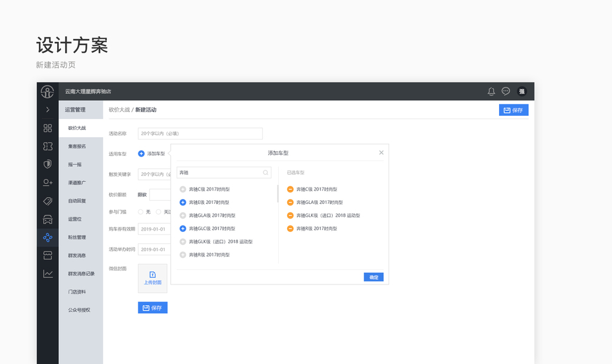
Task: Click grey plus beside 奔驰R级 2017时尚型
Action: (x=183, y=255)
